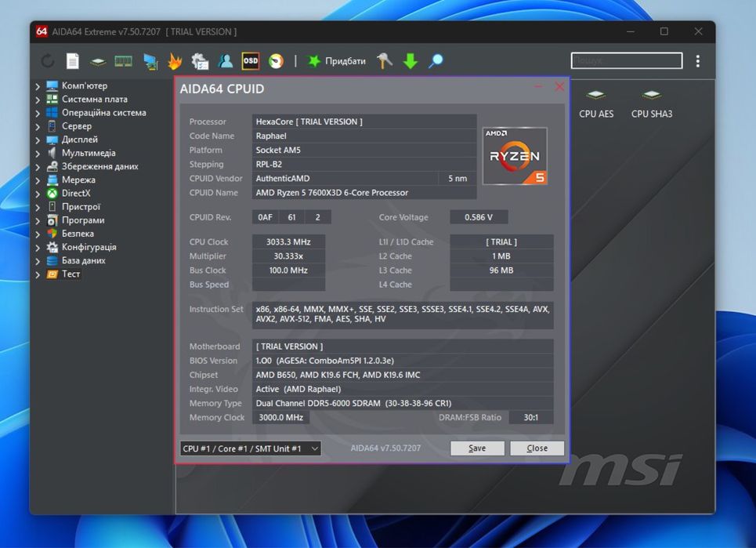Image resolution: width=756 pixels, height=548 pixels.
Task: Expand the Операційна система tree node
Action: (38, 113)
